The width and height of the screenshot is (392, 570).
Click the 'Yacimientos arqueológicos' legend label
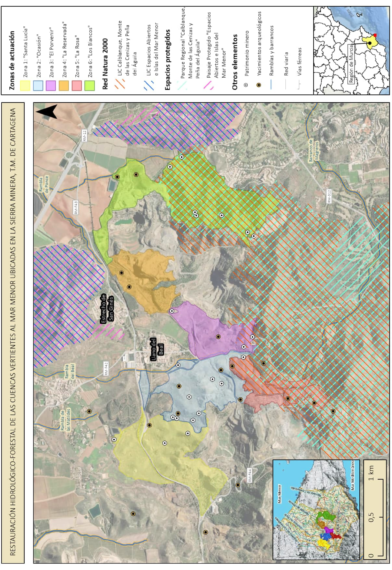[x=259, y=44]
